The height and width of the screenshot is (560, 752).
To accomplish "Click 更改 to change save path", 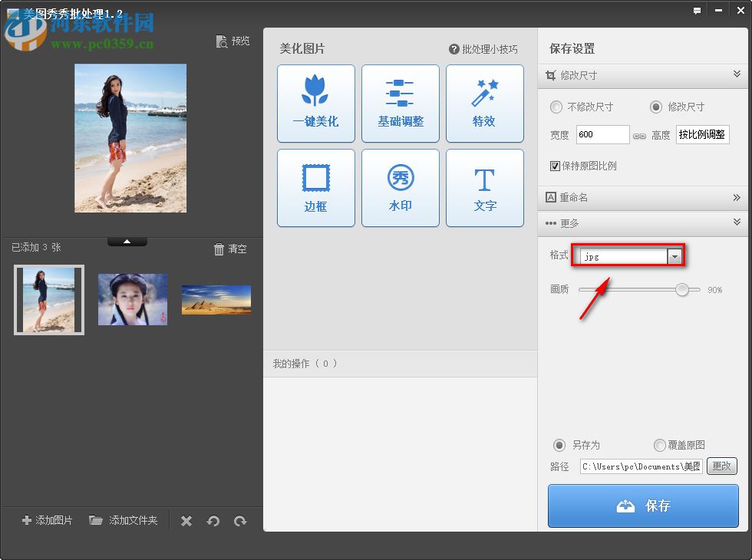I will pyautogui.click(x=721, y=466).
